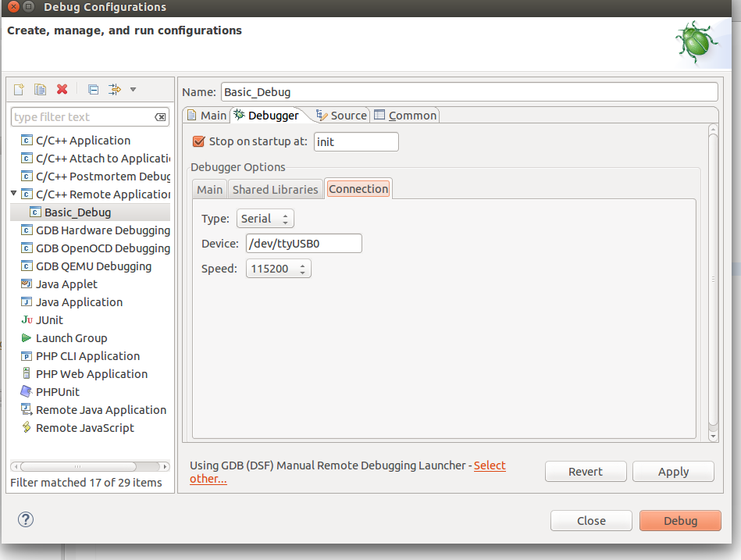
Task: Click the Close button
Action: pos(591,521)
